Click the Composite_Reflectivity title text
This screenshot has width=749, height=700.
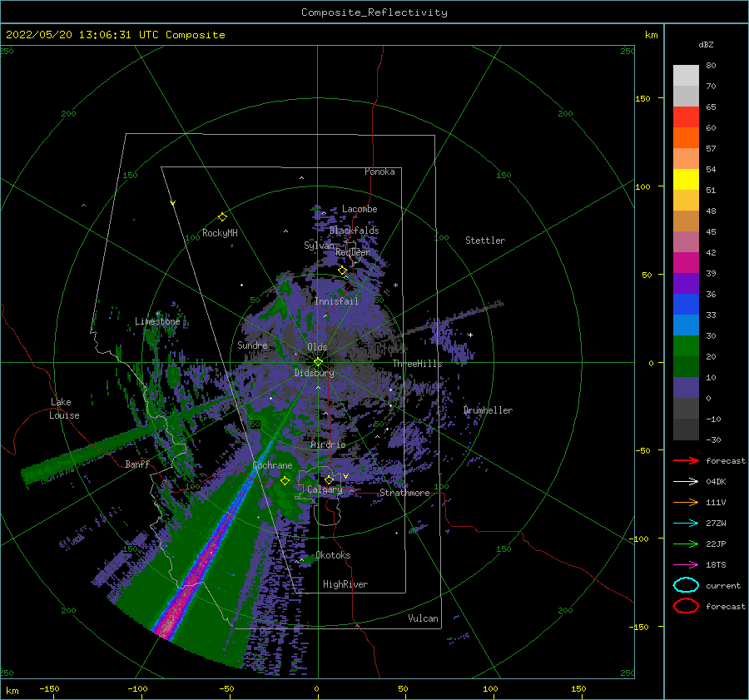pos(374,12)
